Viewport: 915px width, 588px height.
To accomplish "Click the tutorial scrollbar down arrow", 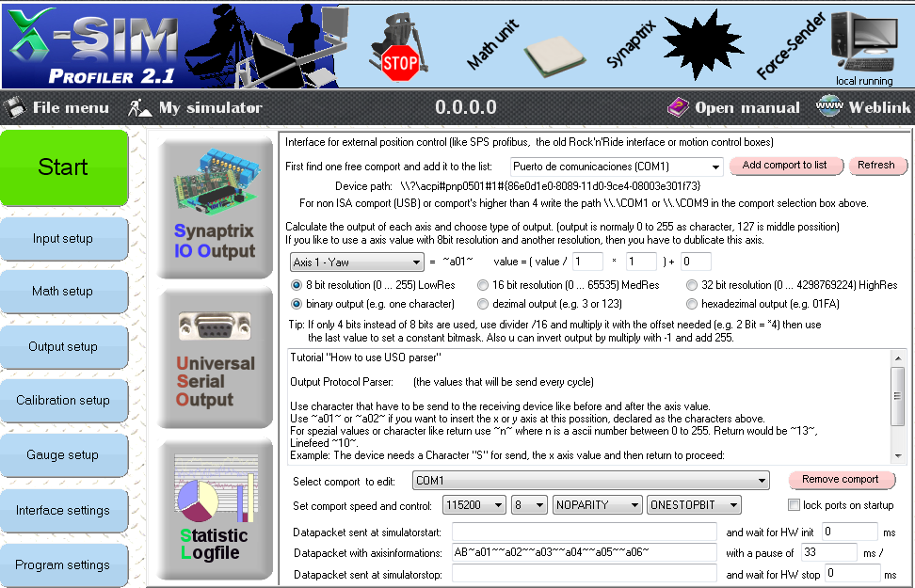I will pos(898,456).
